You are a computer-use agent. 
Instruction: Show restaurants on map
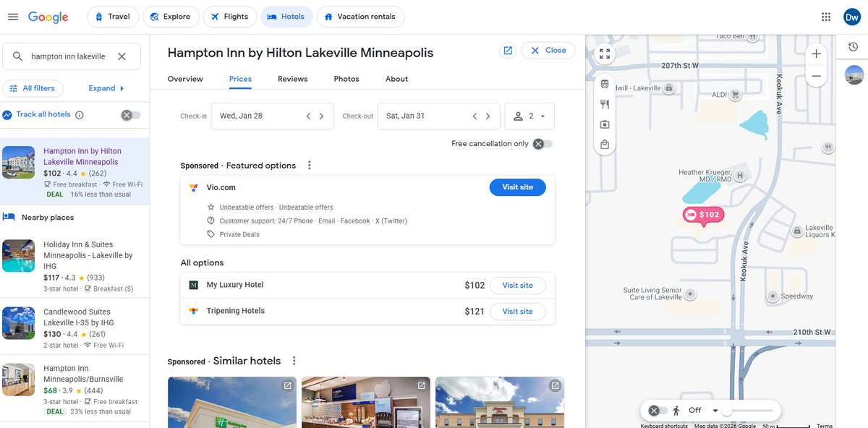coord(605,104)
